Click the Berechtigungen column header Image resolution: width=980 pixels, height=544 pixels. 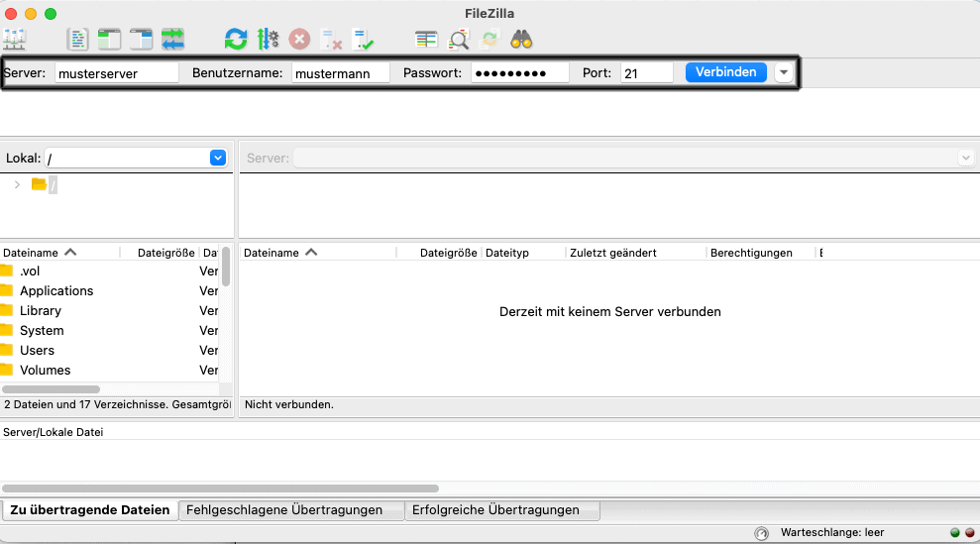(761, 253)
